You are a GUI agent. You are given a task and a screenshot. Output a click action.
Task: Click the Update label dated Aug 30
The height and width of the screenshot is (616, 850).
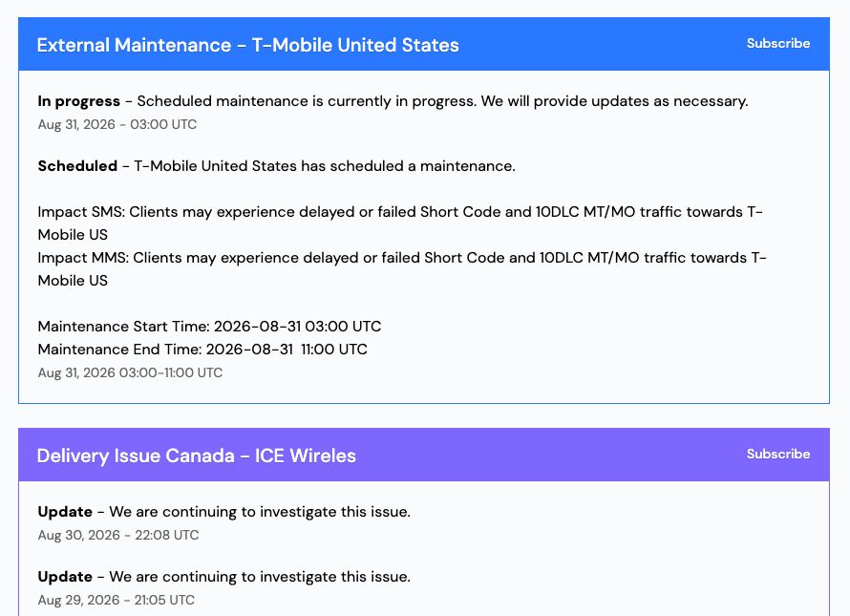65,512
